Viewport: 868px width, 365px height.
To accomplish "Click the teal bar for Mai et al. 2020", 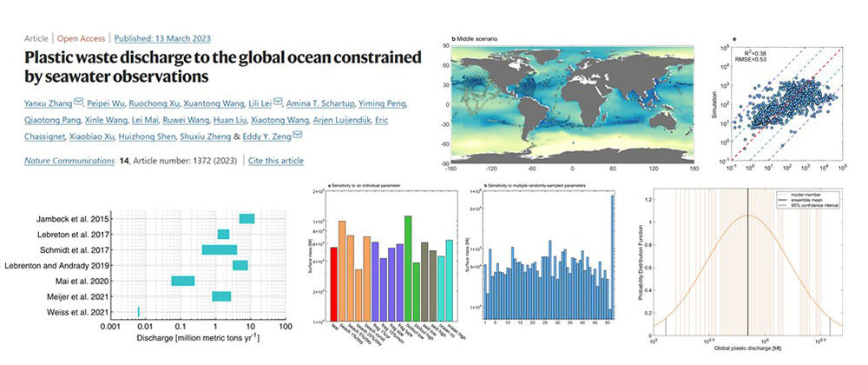I will tap(182, 281).
